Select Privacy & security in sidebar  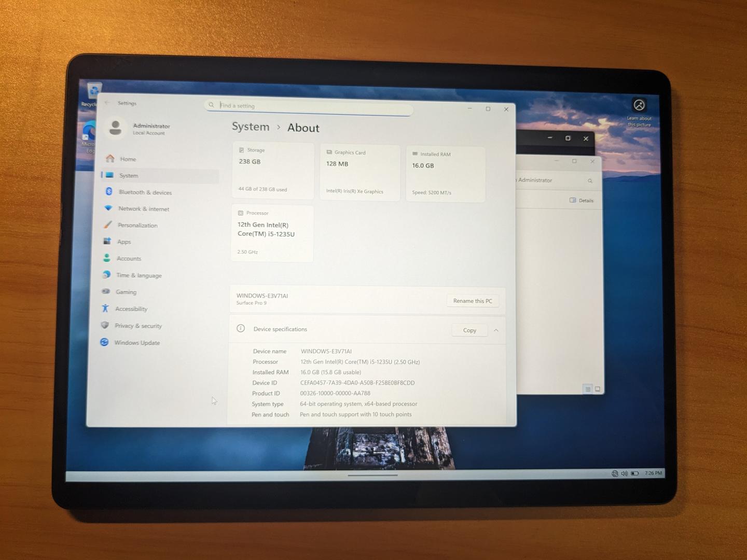138,326
